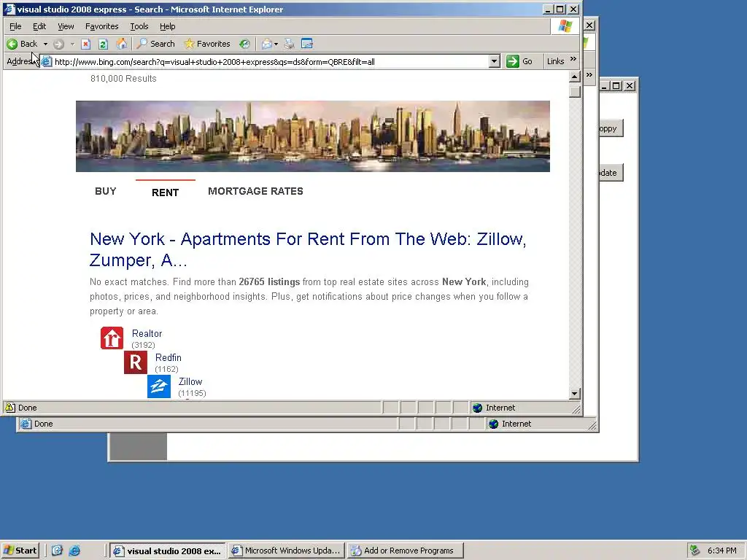This screenshot has width=747, height=560.
Task: Click visual studio 2008 taskbar button
Action: point(169,551)
